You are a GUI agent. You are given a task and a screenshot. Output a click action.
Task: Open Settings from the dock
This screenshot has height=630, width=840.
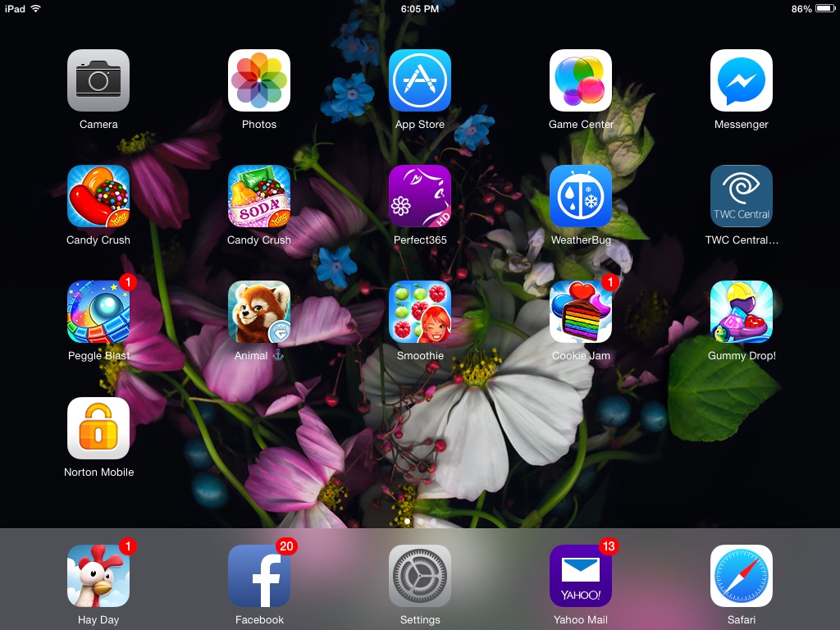point(419,576)
